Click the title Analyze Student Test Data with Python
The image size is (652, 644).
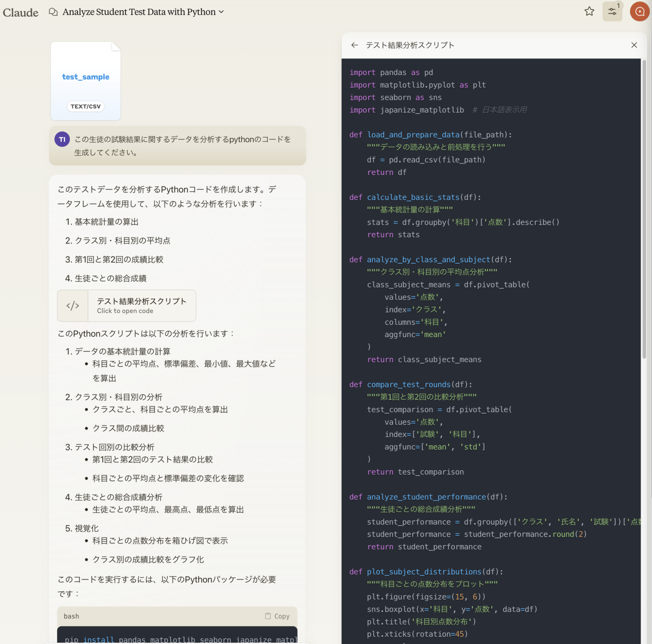point(139,12)
